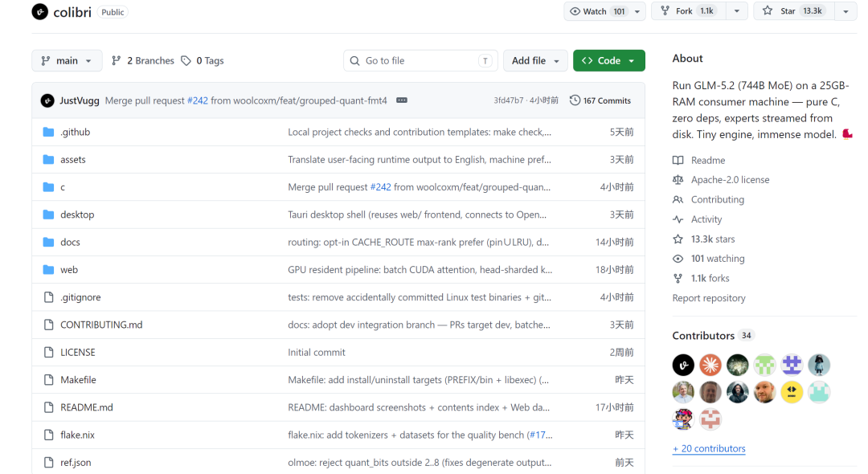Click the branch icon beside 2 Branches
The width and height of the screenshot is (868, 474).
[117, 61]
